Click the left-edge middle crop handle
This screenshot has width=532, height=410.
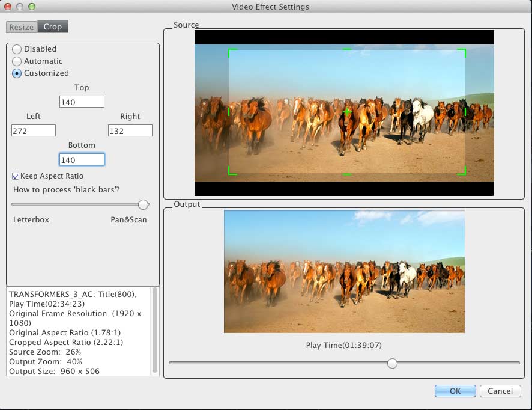point(229,111)
